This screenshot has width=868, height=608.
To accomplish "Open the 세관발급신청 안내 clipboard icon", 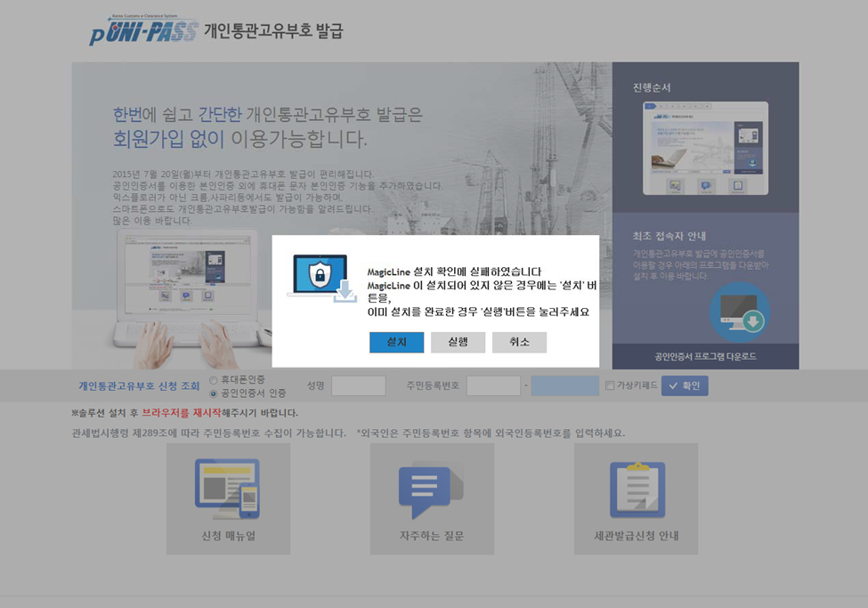I will [636, 489].
